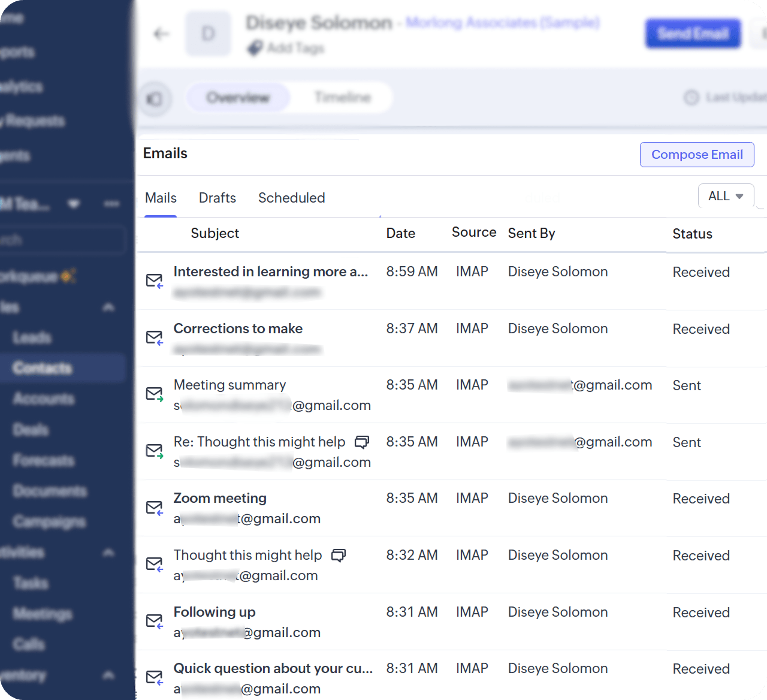Viewport: 767px width, 700px height.
Task: Switch to the Scheduled tab
Action: (292, 198)
